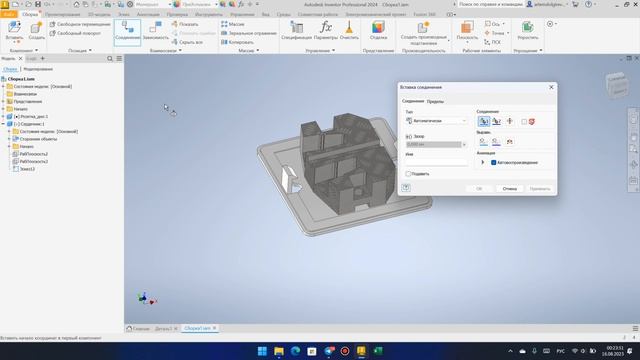Click the search magnifier in model browser
The width and height of the screenshot is (640, 360).
(x=110, y=59)
